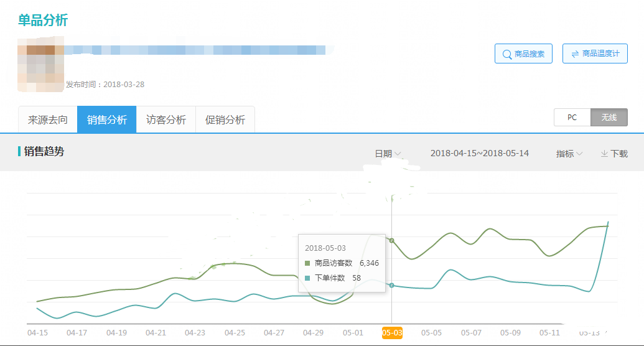Screen dimensions: 644x346
Task: Switch platform view to PC
Action: [x=572, y=117]
